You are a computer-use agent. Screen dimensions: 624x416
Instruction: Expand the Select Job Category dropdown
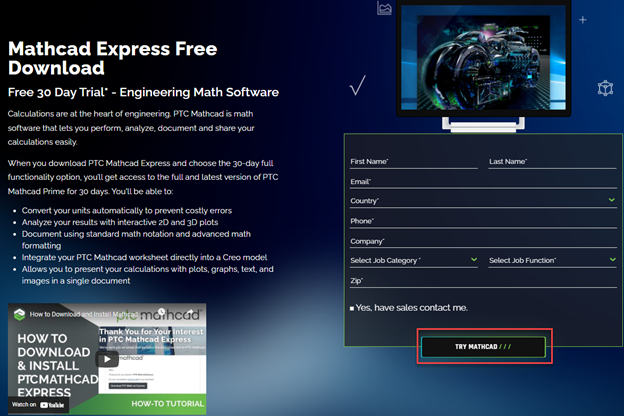(x=413, y=260)
